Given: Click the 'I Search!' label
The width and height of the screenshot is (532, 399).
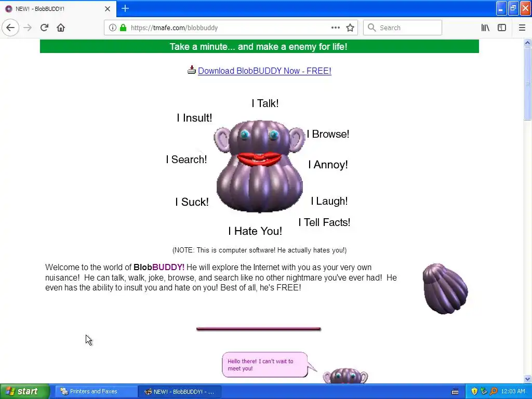Looking at the screenshot, I should pos(187,159).
